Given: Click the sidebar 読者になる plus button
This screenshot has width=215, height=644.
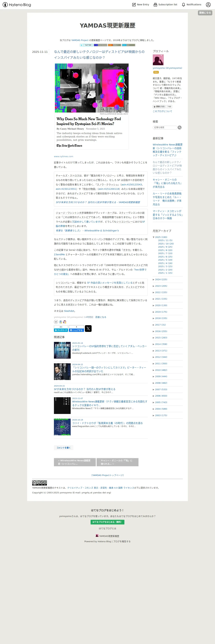Looking at the screenshot, I should 159,106.
